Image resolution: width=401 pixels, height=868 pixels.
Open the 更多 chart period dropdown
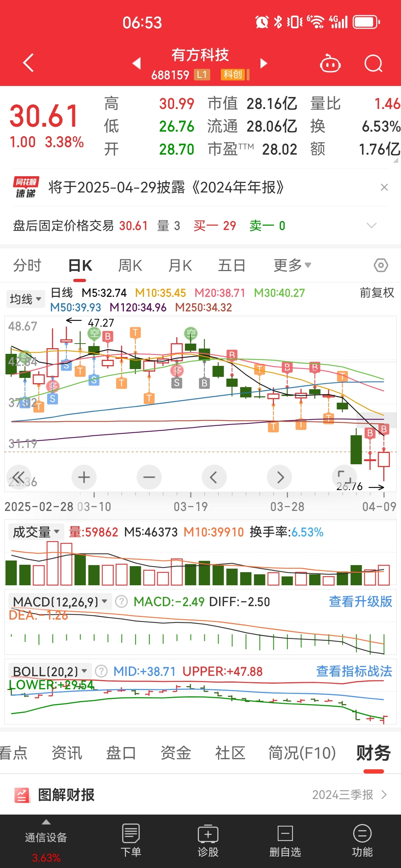[292, 265]
